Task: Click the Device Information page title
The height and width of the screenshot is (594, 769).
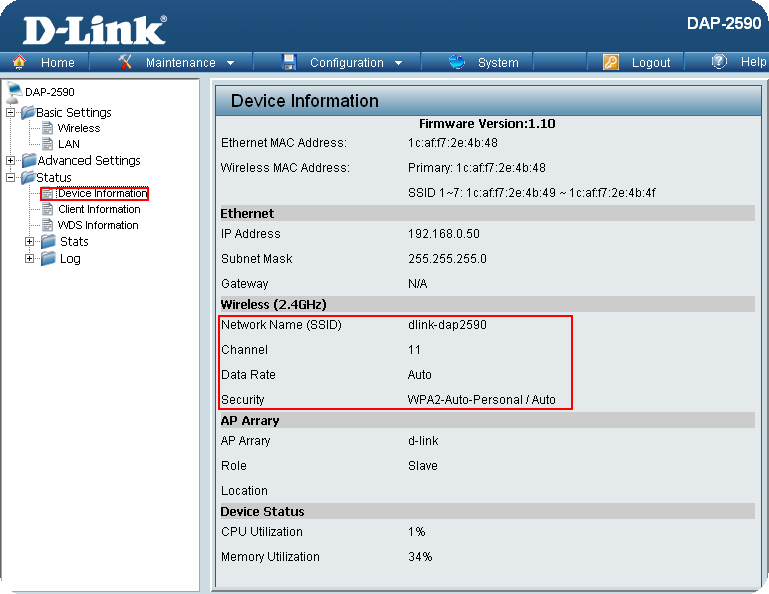Action: 305,101
